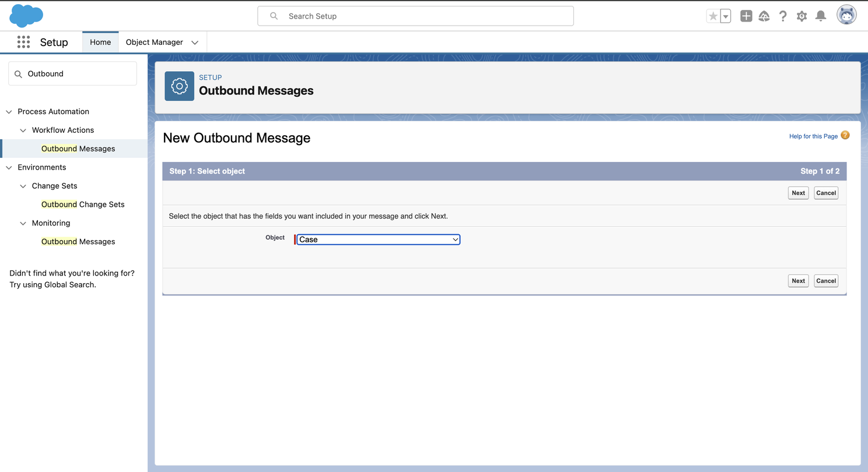Image resolution: width=868 pixels, height=472 pixels.
Task: Collapse the Process Automation section
Action: point(9,111)
